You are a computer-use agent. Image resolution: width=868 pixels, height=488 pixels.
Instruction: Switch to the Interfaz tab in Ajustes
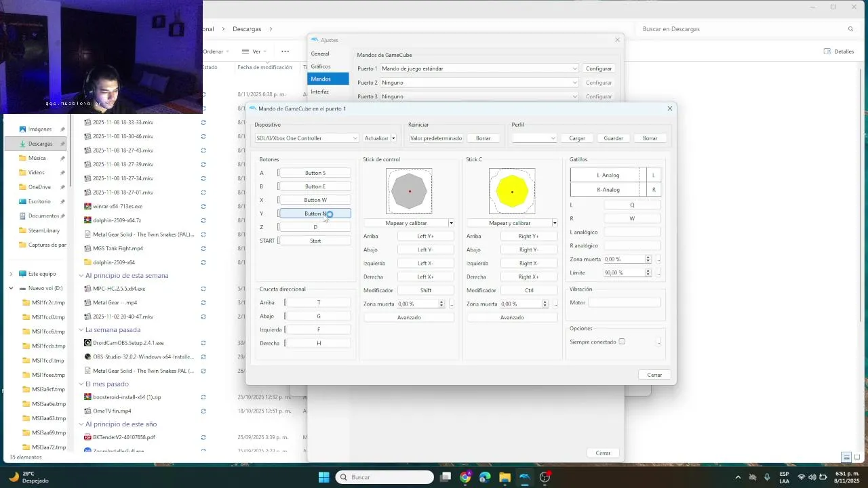[328, 91]
